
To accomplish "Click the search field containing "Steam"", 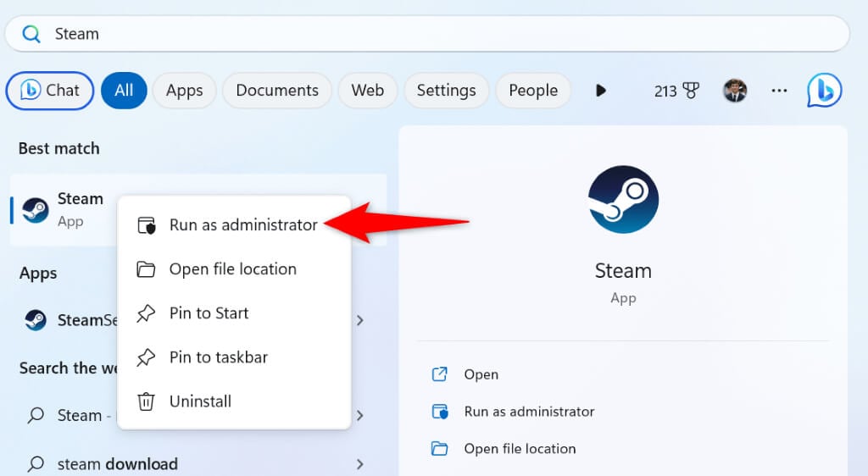I will pos(427,34).
